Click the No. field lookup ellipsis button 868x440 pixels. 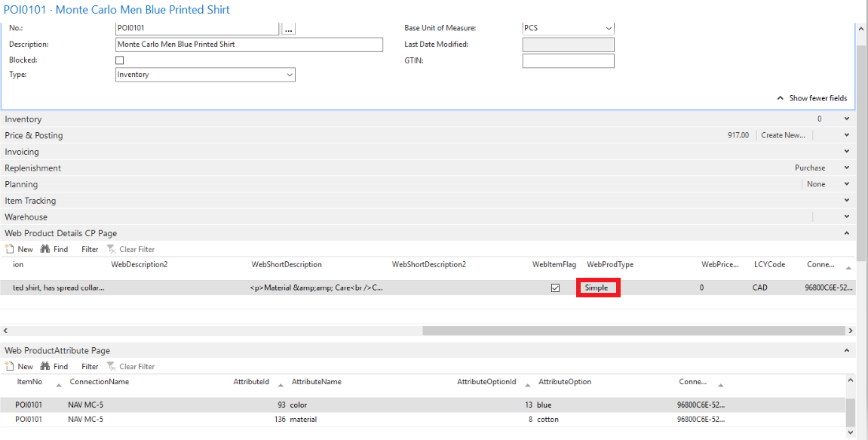coord(288,29)
